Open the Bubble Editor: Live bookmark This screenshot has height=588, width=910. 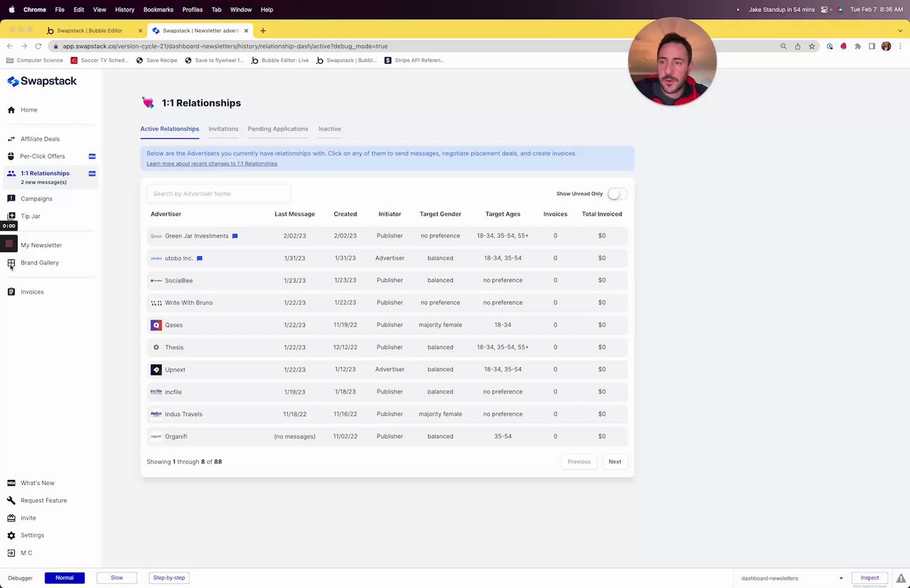click(x=280, y=60)
